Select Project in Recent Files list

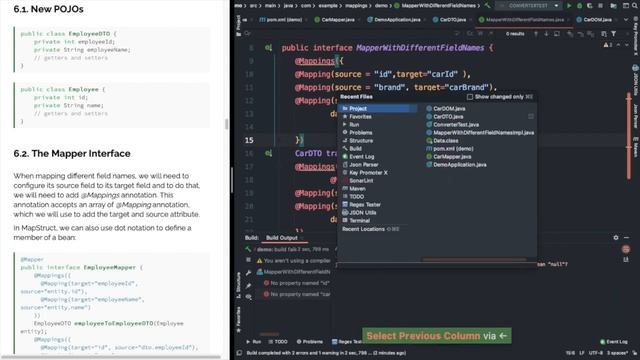(x=378, y=109)
